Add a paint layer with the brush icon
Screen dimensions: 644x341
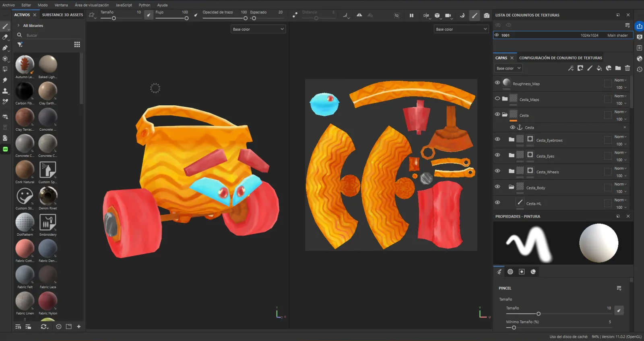[x=590, y=68]
